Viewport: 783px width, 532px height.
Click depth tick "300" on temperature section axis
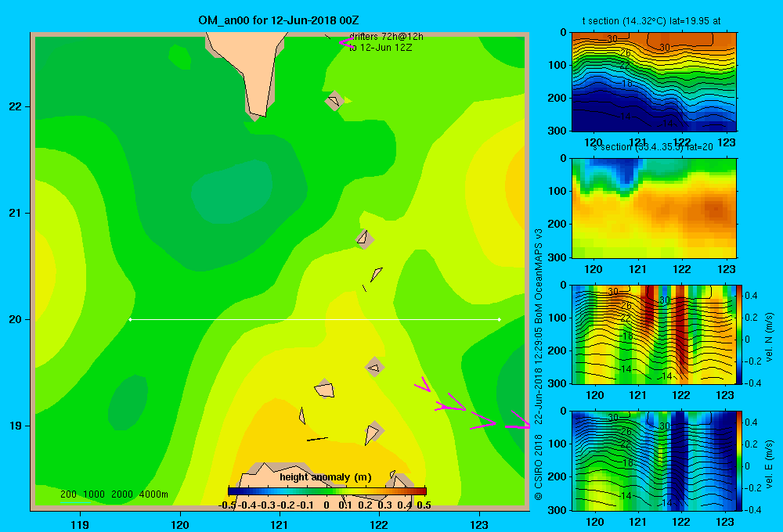click(557, 131)
